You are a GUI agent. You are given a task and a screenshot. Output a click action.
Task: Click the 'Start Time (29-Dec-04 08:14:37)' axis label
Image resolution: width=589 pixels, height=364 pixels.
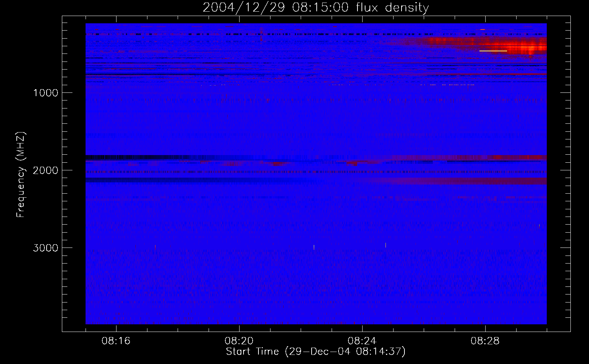point(316,352)
